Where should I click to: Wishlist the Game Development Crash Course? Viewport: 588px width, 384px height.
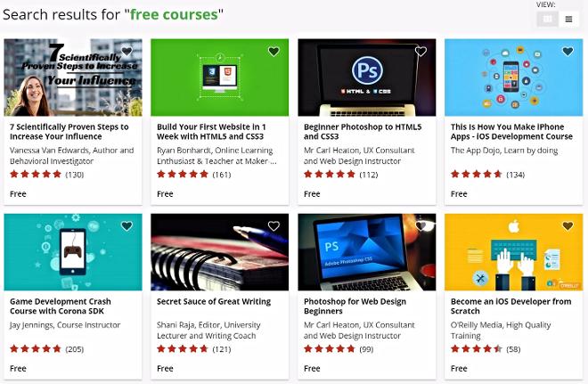pos(127,226)
